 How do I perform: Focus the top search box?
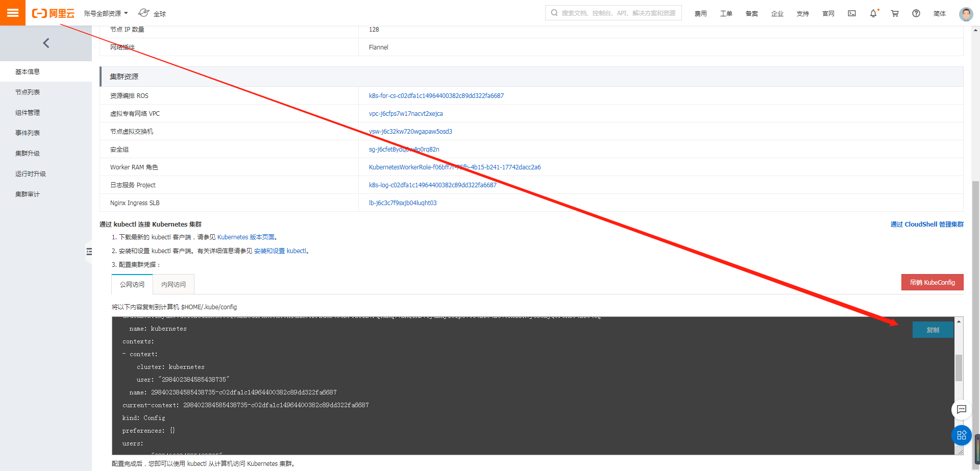(x=614, y=13)
